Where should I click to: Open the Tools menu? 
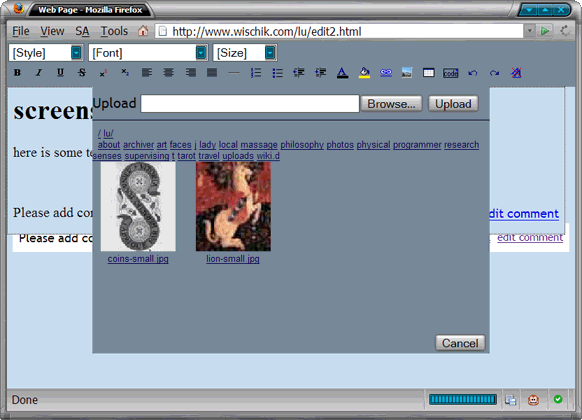(114, 31)
